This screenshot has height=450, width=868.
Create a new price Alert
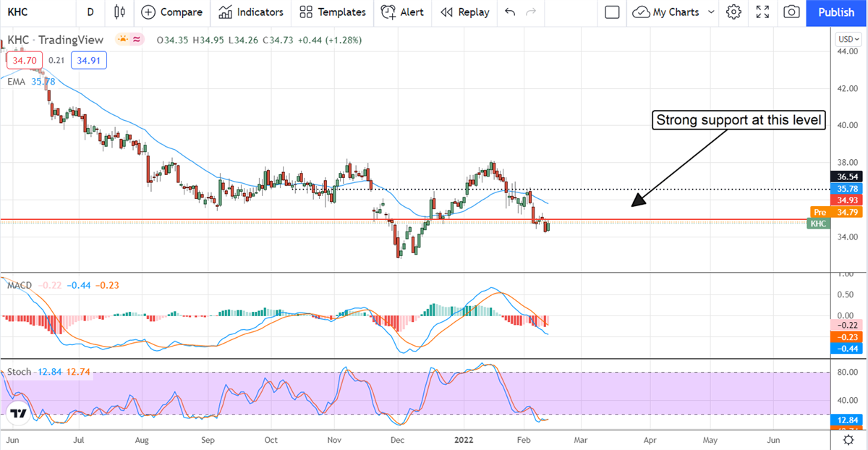(x=402, y=12)
